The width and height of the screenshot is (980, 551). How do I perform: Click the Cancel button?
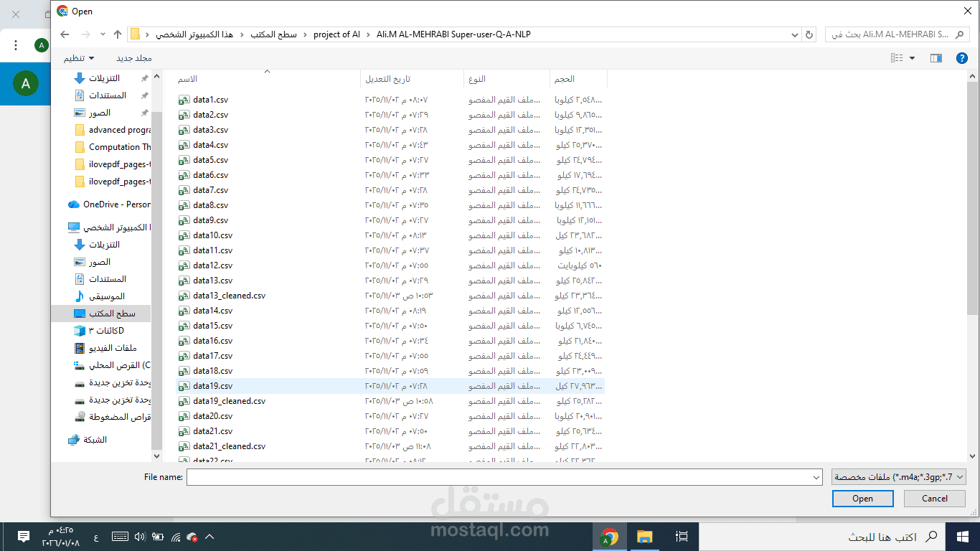(935, 499)
